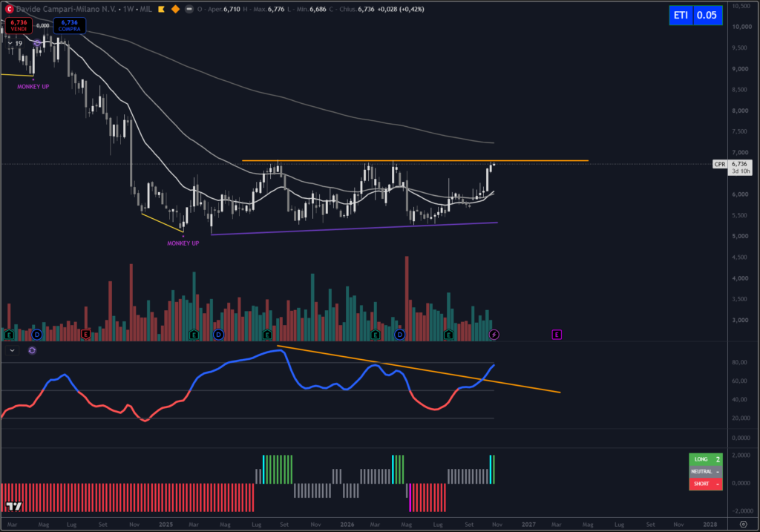Click the blue 6,736 COMPRA buy button
760x532 pixels.
coord(69,26)
